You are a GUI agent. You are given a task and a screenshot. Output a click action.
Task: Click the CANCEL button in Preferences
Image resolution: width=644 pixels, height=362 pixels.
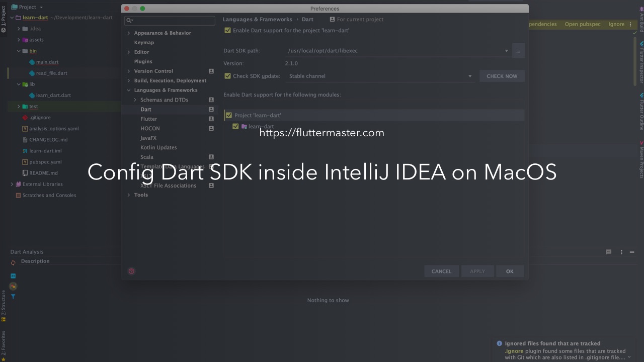[x=441, y=271]
